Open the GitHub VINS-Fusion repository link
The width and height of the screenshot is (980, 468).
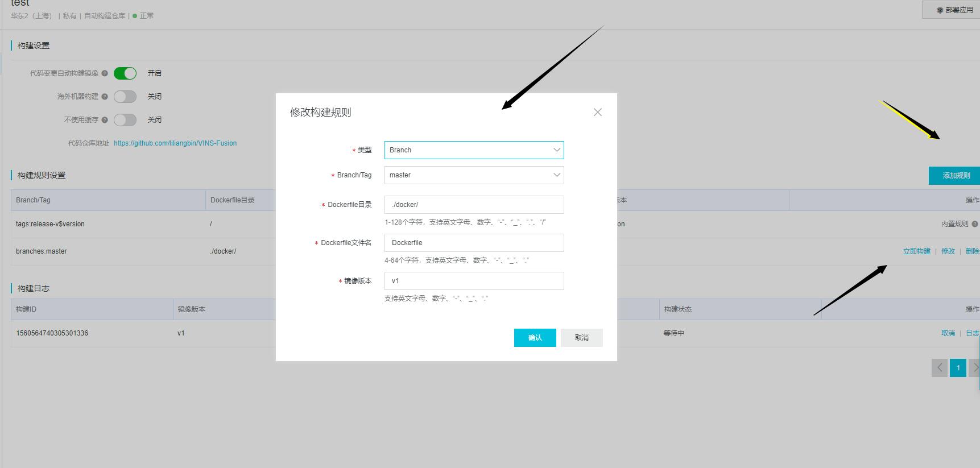click(x=175, y=143)
